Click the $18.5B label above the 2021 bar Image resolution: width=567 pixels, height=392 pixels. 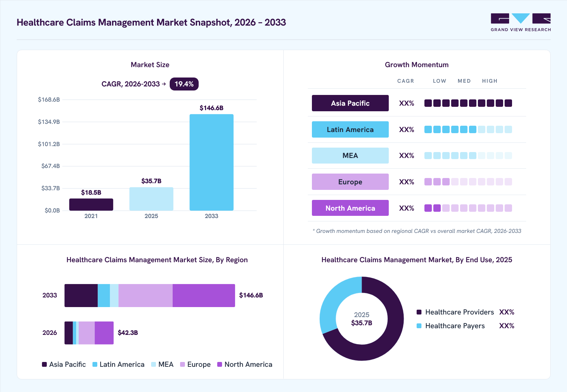click(91, 192)
